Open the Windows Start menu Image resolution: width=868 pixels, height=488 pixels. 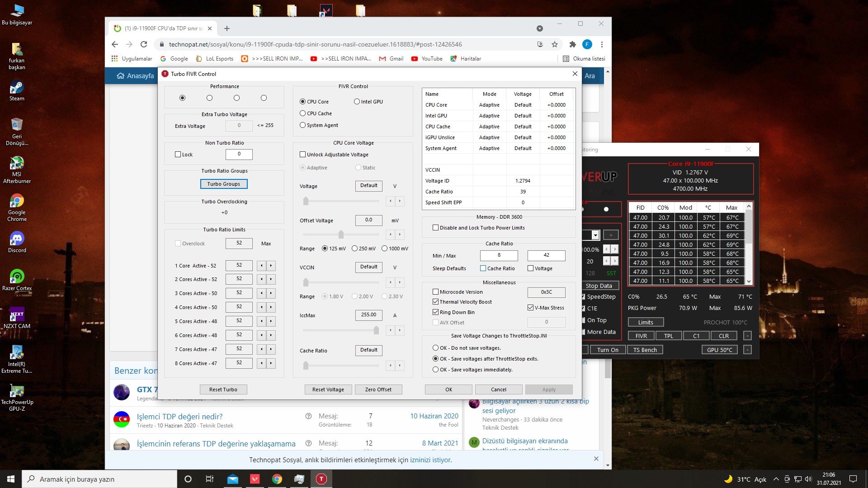tap(11, 479)
